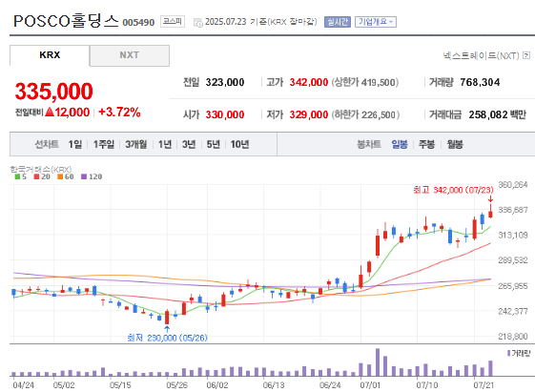
Task: Click the 거래량 volume legend marker
Action: click(x=508, y=353)
